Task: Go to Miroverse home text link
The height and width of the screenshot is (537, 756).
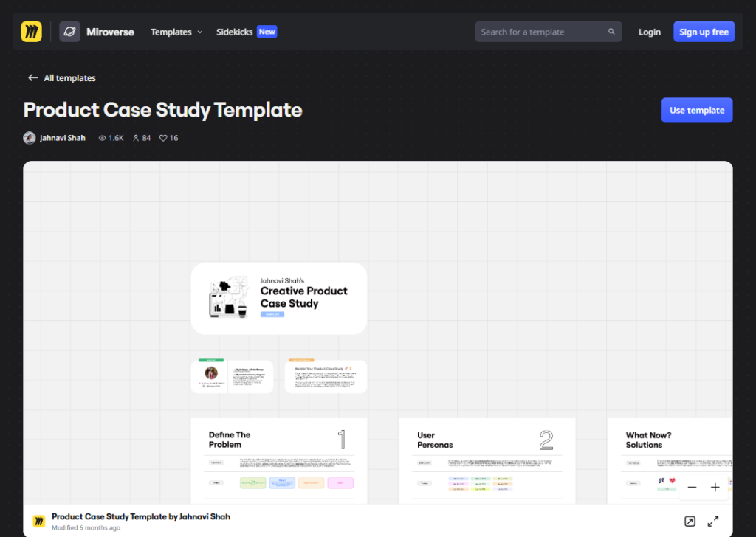Action: (x=111, y=32)
